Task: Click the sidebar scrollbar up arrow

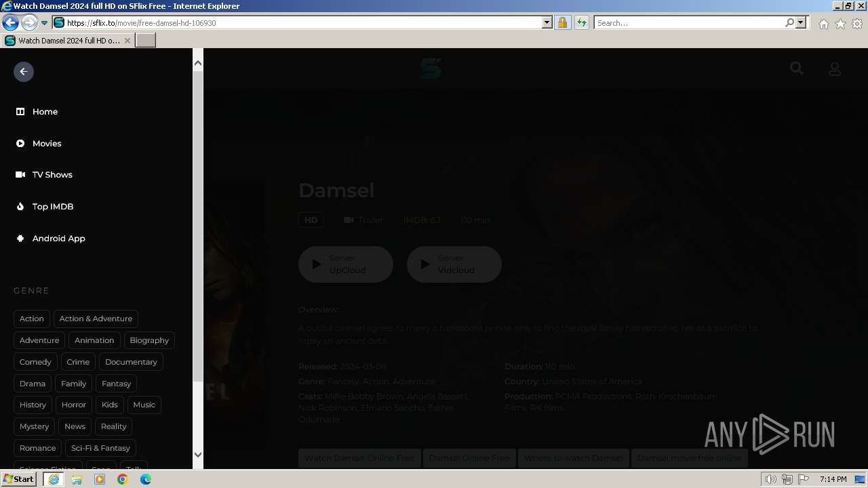Action: [198, 63]
